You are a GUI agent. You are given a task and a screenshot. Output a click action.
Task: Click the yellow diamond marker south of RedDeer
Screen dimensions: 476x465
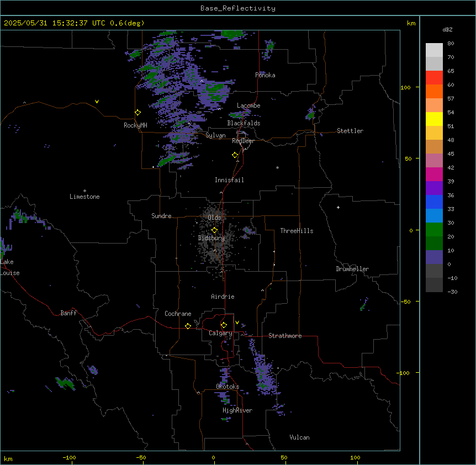(x=235, y=155)
